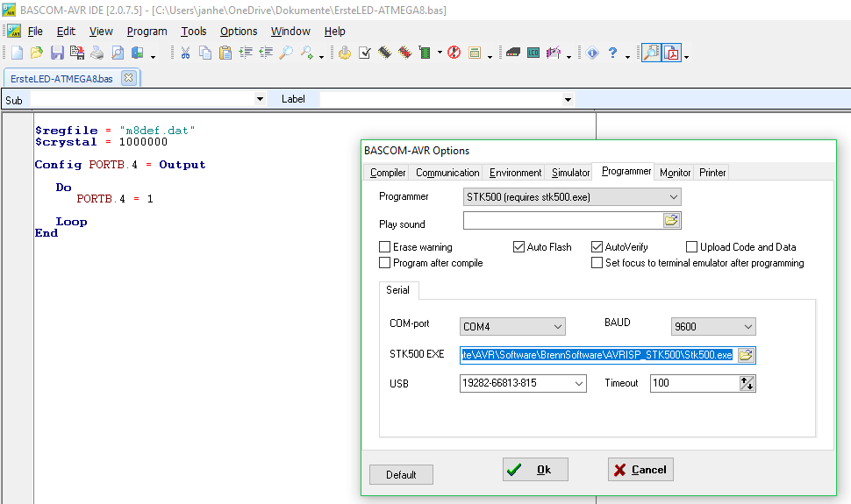
Task: Open the Tools menu
Action: pos(194,32)
